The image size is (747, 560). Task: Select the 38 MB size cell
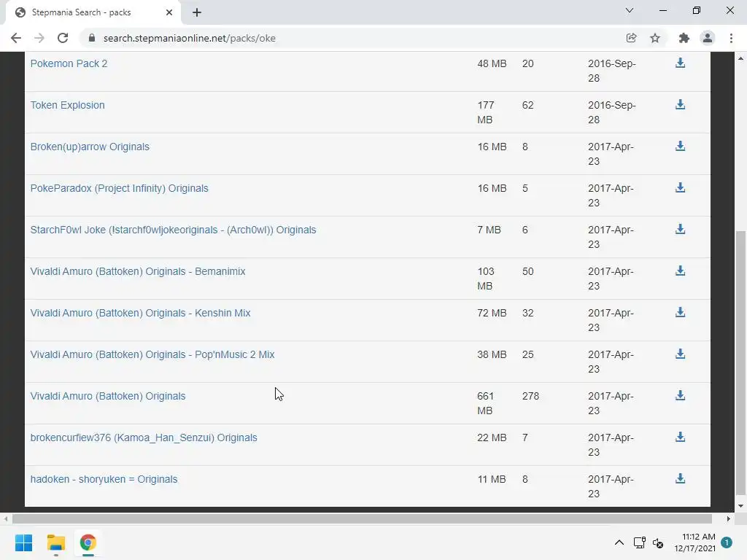[492, 354]
